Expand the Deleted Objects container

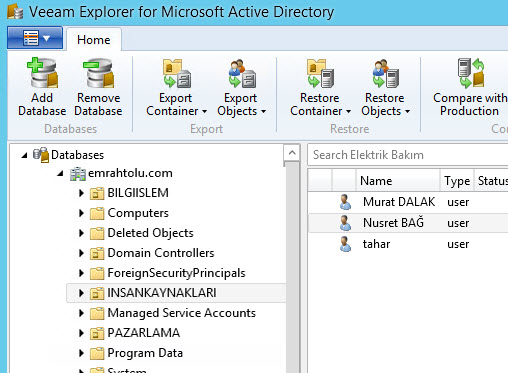81,233
